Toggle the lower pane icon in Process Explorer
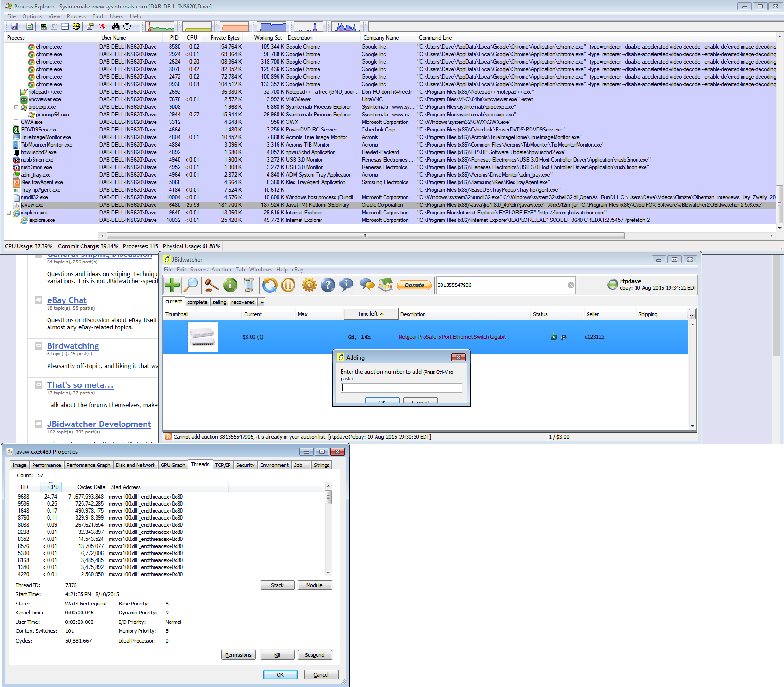 coord(65,26)
